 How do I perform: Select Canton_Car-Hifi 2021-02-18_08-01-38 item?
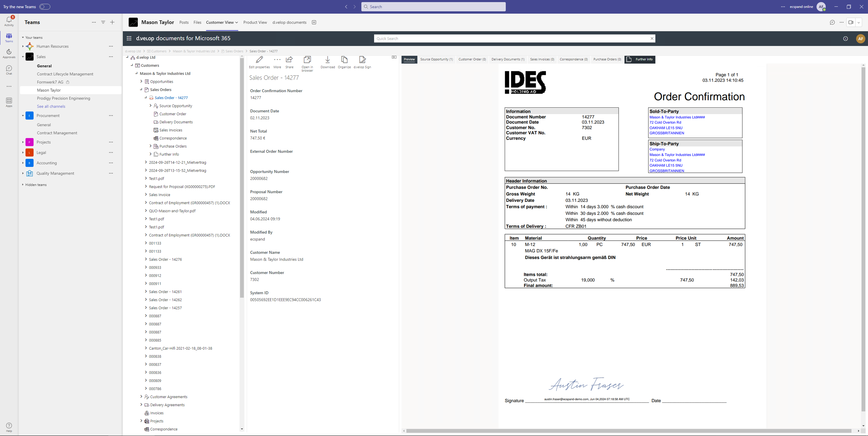(181, 348)
